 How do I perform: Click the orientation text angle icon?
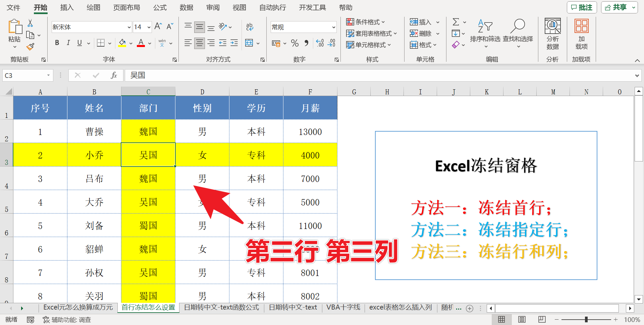tap(223, 27)
